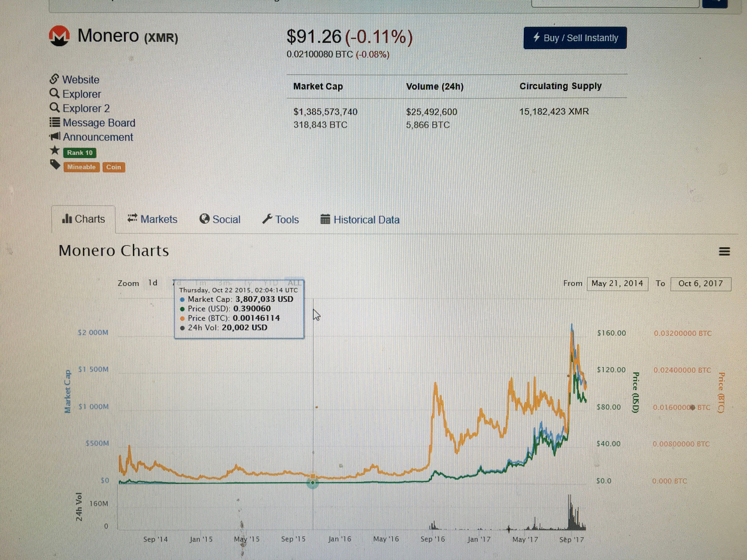Image resolution: width=747 pixels, height=560 pixels.
Task: Click the Sep '16 timeline label
Action: [x=433, y=539]
